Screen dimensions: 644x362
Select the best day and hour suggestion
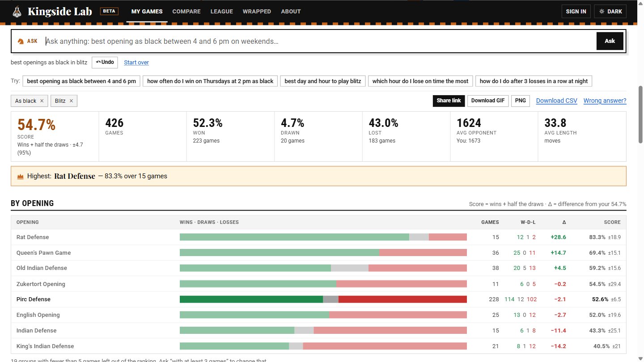point(323,81)
